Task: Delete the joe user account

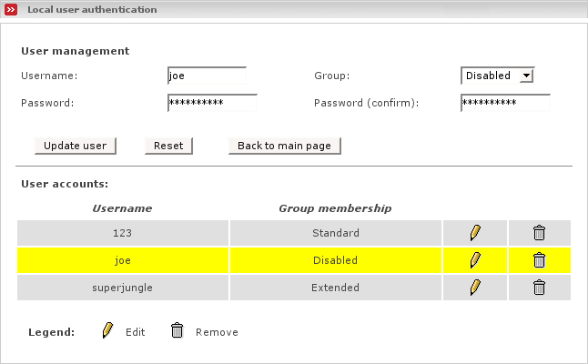Action: [x=539, y=260]
